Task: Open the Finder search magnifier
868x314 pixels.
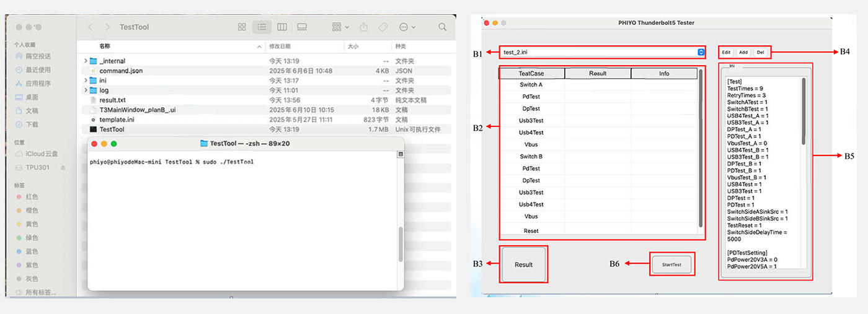Action: [x=442, y=27]
